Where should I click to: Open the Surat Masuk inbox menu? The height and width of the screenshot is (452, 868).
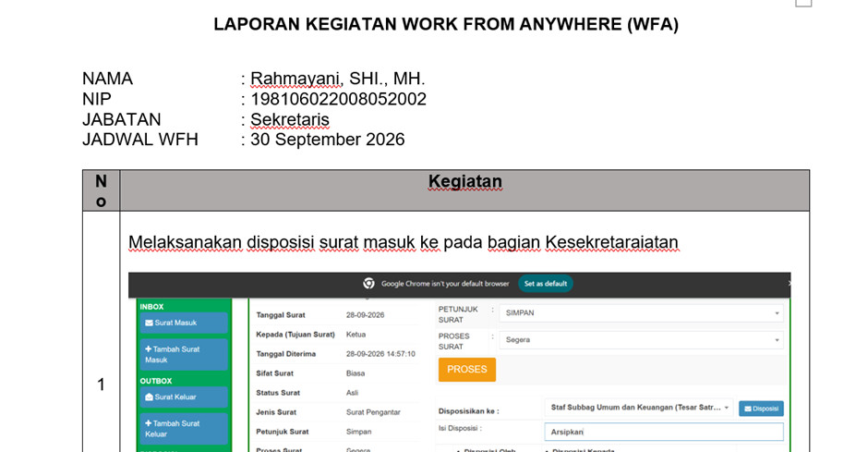(x=183, y=323)
